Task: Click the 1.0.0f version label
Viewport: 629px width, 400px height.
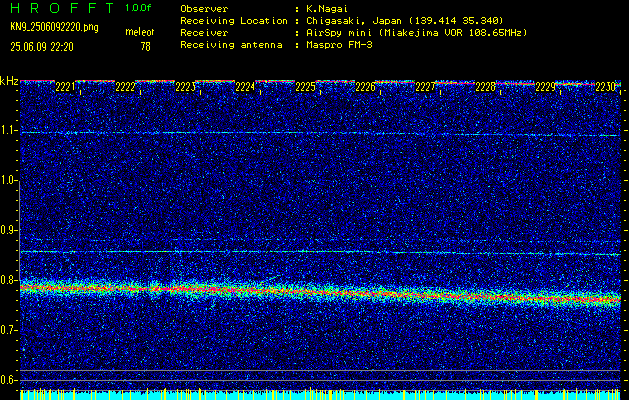Action: [x=138, y=8]
